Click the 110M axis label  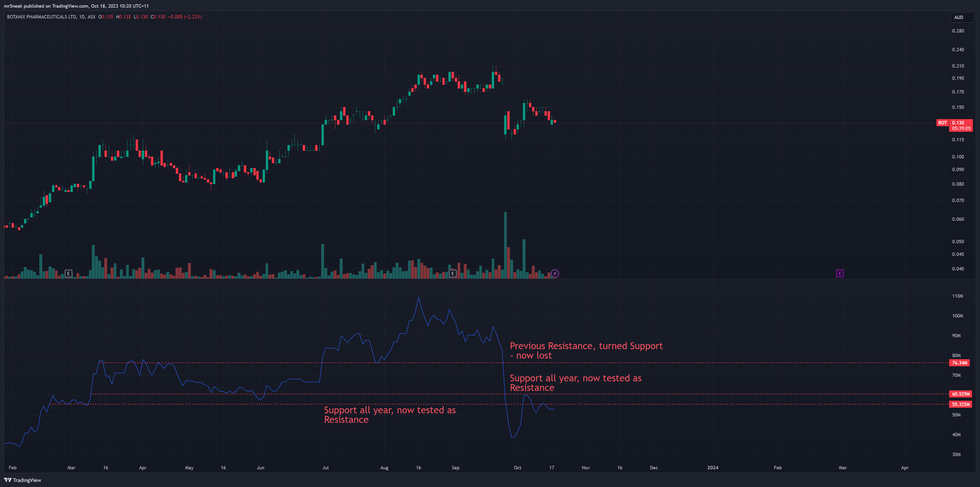958,296
